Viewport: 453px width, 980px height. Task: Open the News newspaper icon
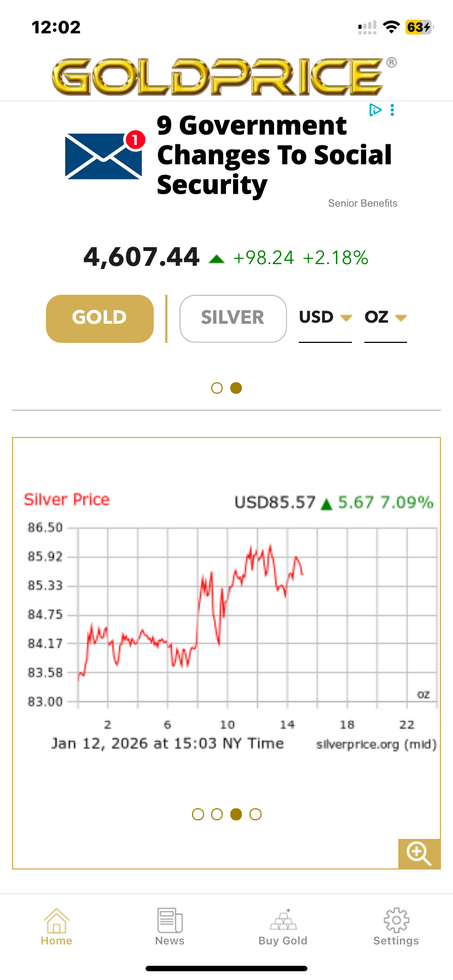(170, 920)
